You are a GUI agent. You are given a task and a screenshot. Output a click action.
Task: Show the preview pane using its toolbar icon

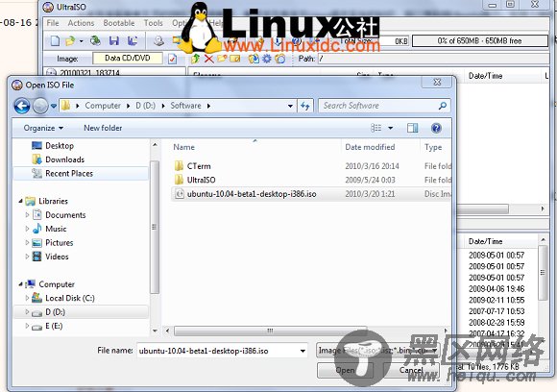coord(412,128)
